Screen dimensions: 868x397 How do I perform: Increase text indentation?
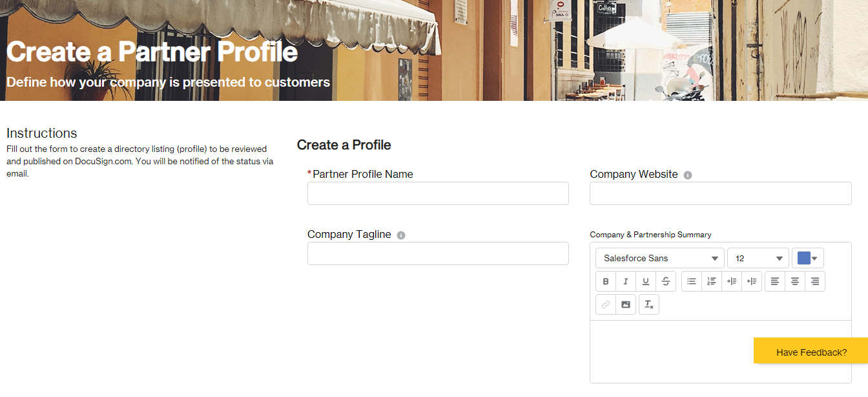pyautogui.click(x=731, y=281)
